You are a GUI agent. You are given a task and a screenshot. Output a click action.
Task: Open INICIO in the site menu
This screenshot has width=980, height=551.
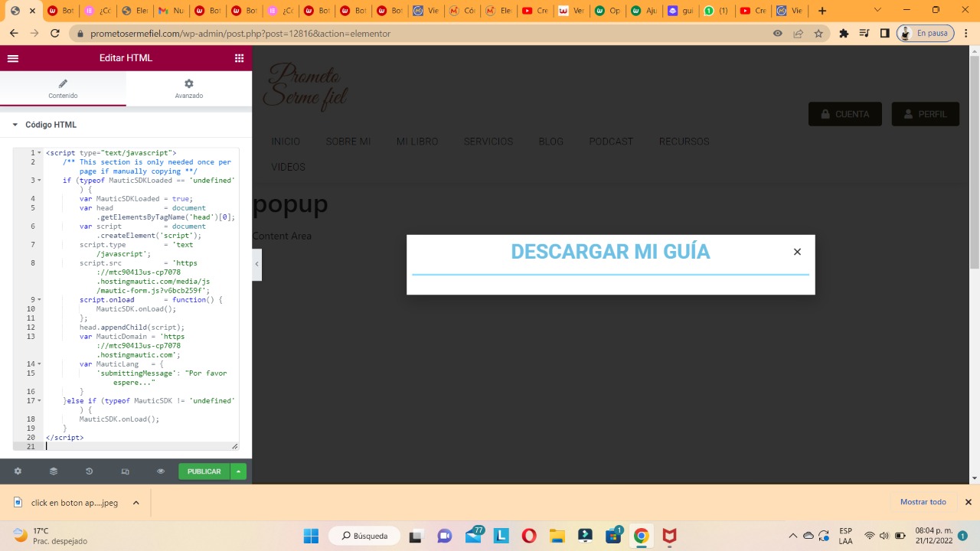[x=286, y=142]
